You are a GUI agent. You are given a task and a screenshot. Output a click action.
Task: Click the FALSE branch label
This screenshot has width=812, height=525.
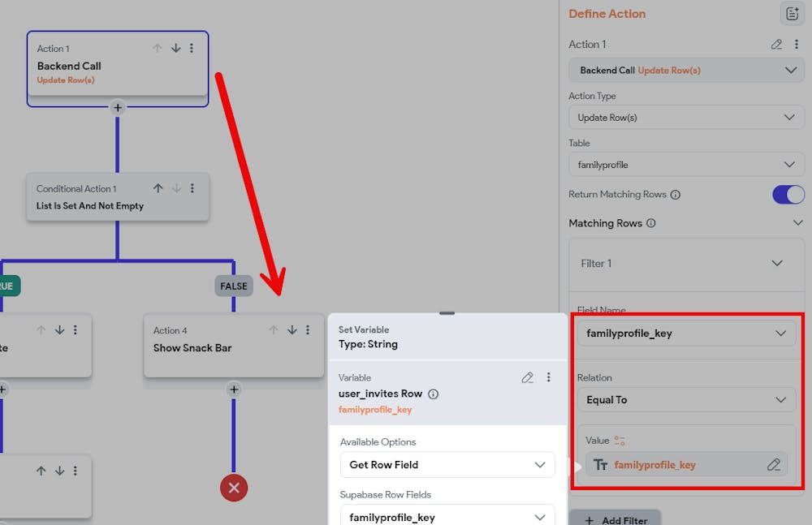click(x=234, y=286)
